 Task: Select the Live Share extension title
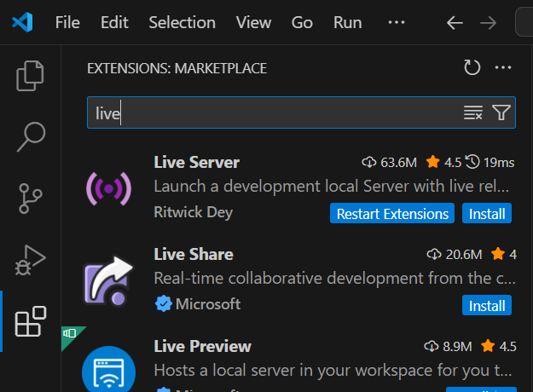(194, 254)
